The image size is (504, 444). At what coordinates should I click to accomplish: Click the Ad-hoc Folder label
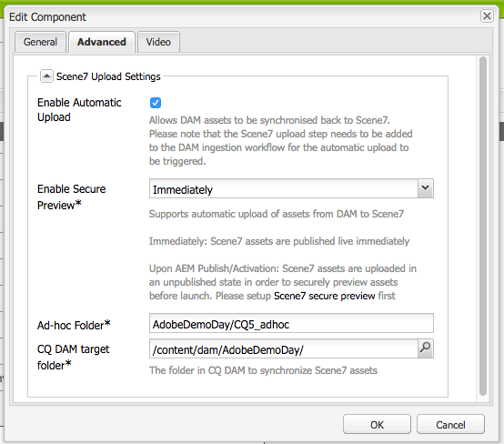pyautogui.click(x=74, y=325)
